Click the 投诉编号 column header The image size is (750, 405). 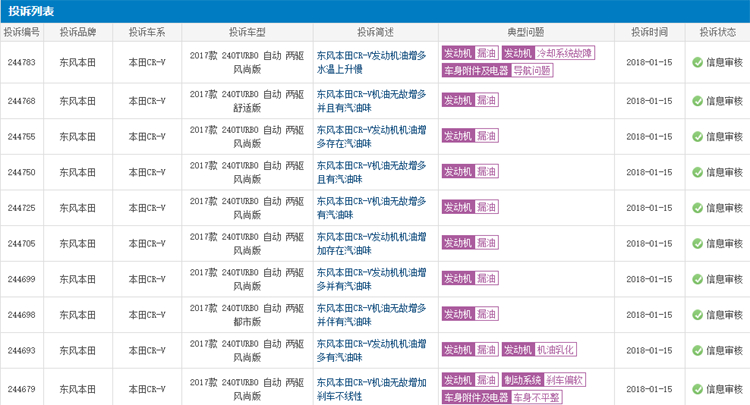tap(22, 32)
